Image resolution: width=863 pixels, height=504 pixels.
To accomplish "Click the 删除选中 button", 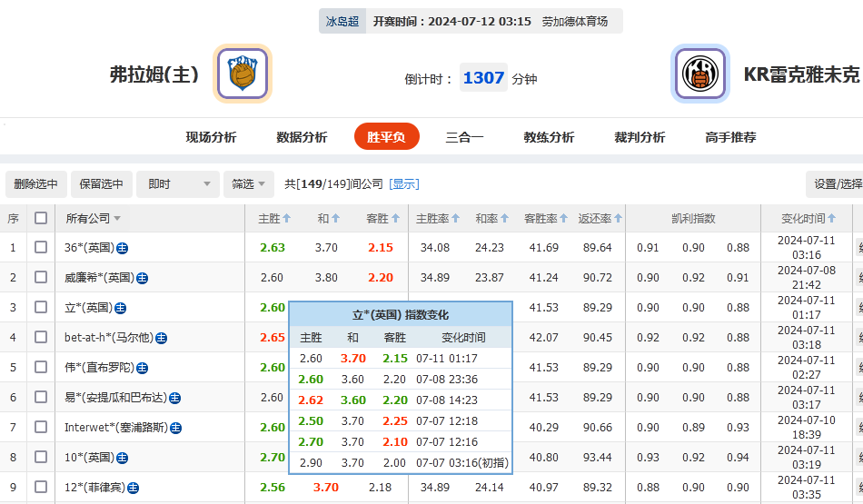I will coord(36,184).
